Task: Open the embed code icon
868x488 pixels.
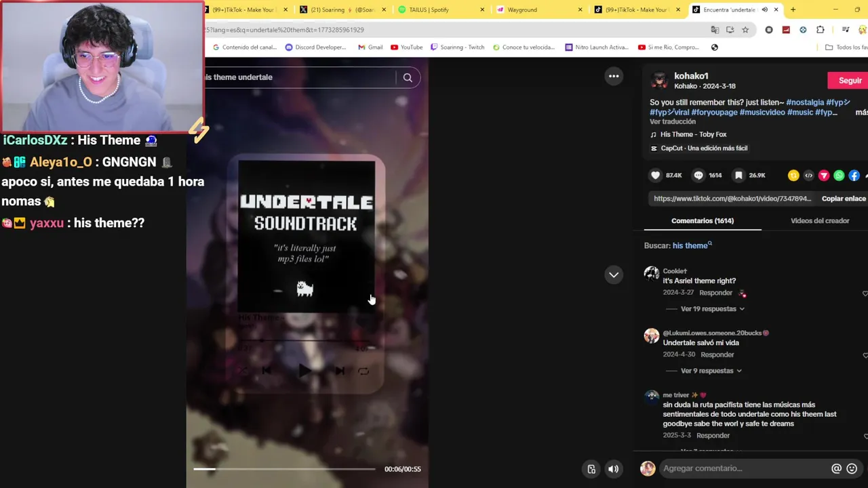Action: point(808,176)
